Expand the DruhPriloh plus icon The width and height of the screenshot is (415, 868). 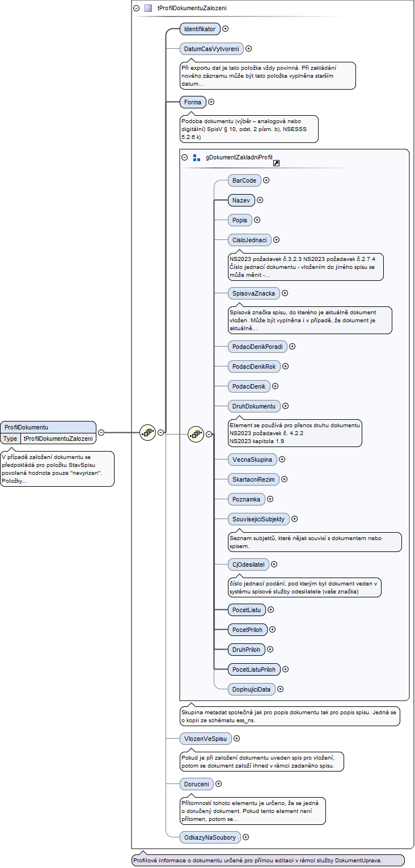click(x=270, y=649)
